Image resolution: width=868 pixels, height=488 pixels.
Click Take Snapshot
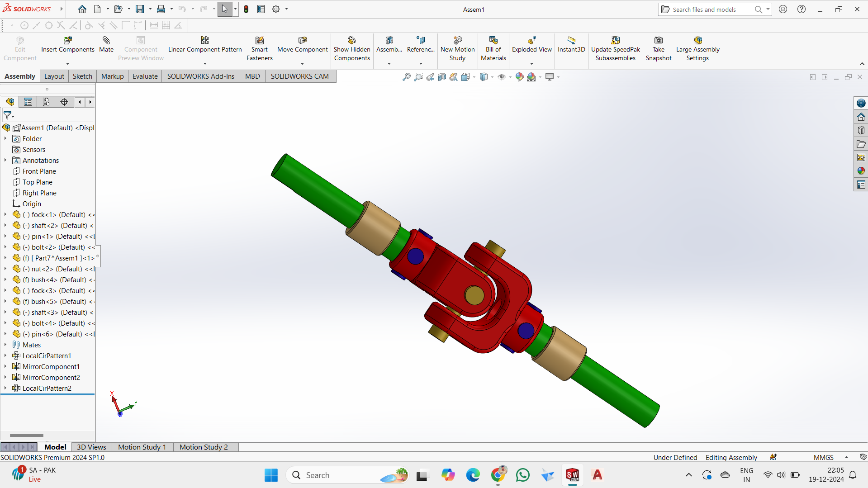click(659, 48)
